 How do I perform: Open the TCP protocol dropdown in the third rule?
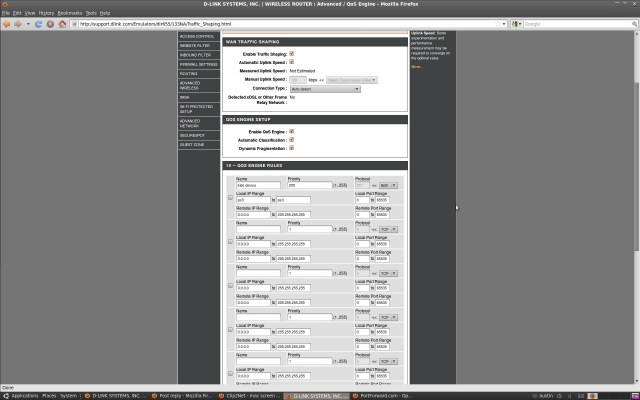[x=388, y=273]
